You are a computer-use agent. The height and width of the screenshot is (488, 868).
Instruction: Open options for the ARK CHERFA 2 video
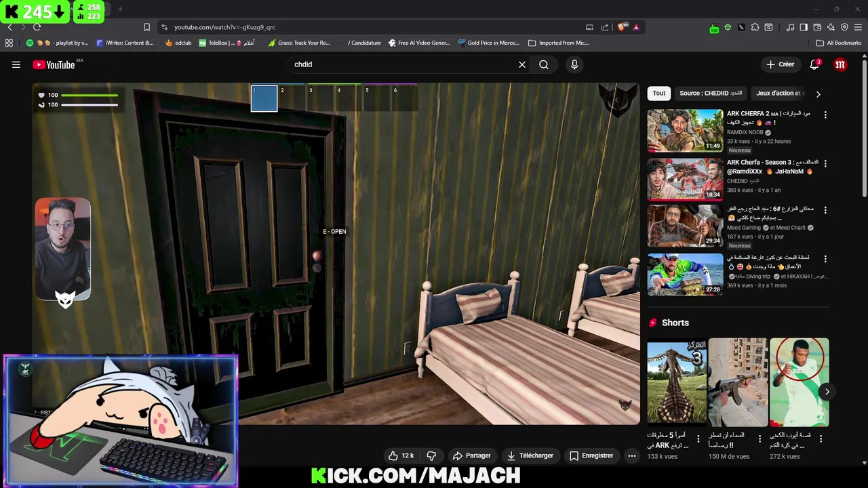(x=825, y=115)
